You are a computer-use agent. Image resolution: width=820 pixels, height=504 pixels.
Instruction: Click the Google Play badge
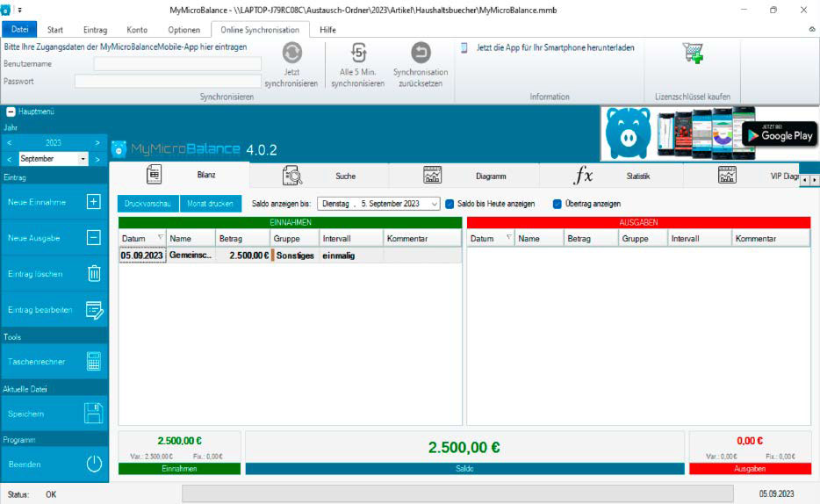pyautogui.click(x=779, y=134)
